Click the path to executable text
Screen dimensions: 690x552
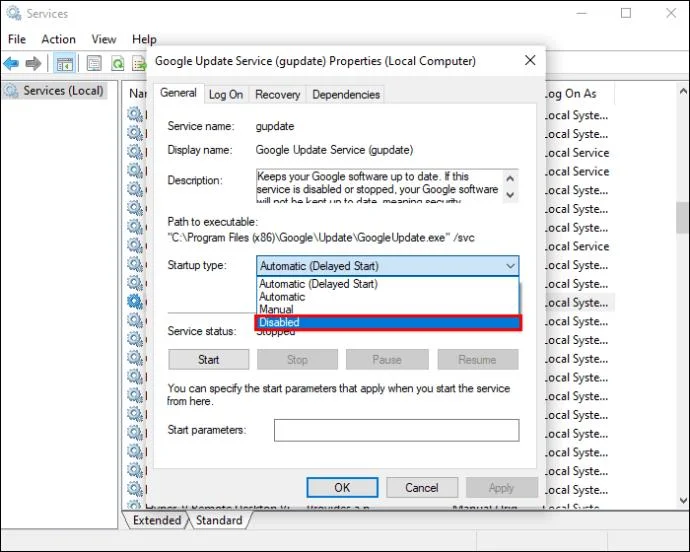pos(321,238)
